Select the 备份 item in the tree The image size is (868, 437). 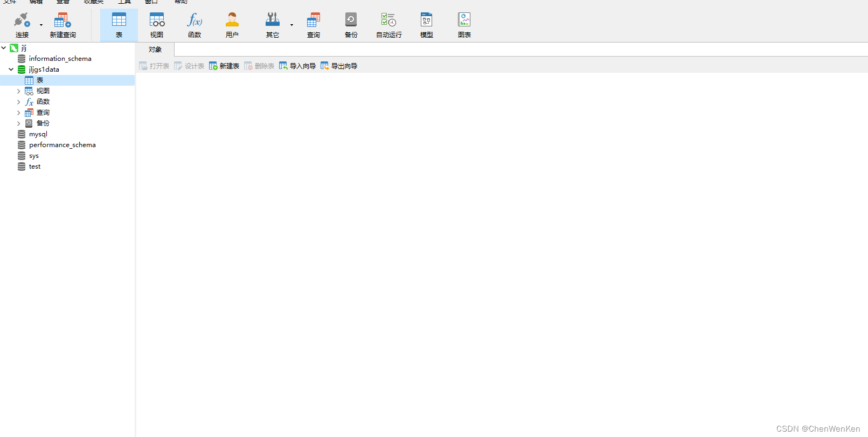tap(43, 123)
